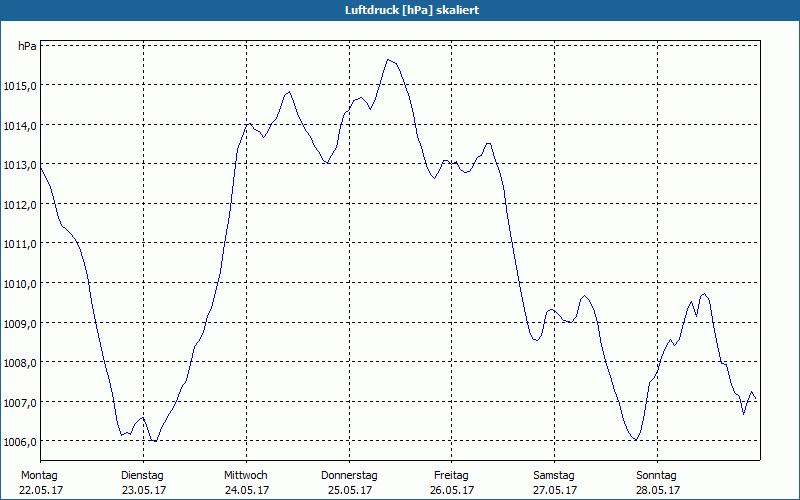Click the 'Donnerstag' day label
This screenshot has width=800, height=500.
point(349,476)
